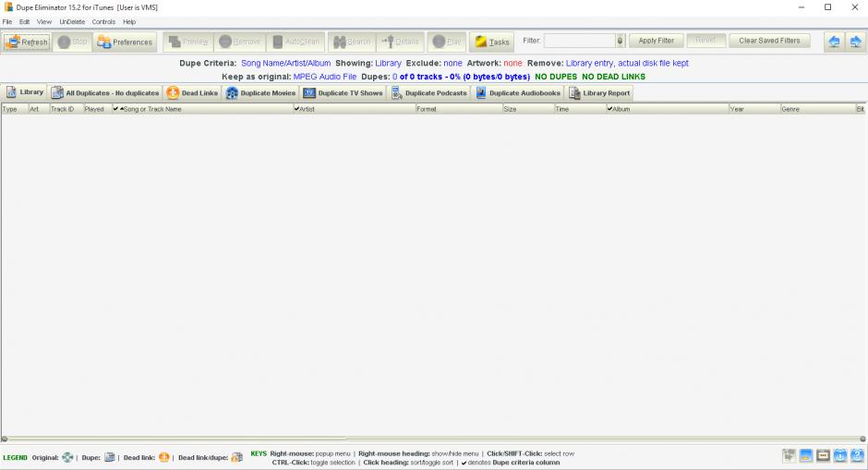Click the Preview toolbar button
Image resolution: width=868 pixels, height=470 pixels.
click(188, 42)
